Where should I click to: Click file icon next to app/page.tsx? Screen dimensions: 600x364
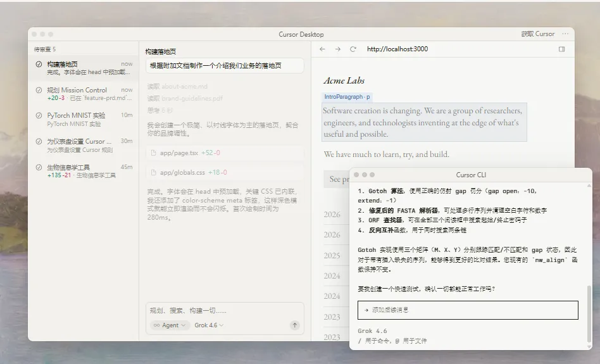coord(153,153)
